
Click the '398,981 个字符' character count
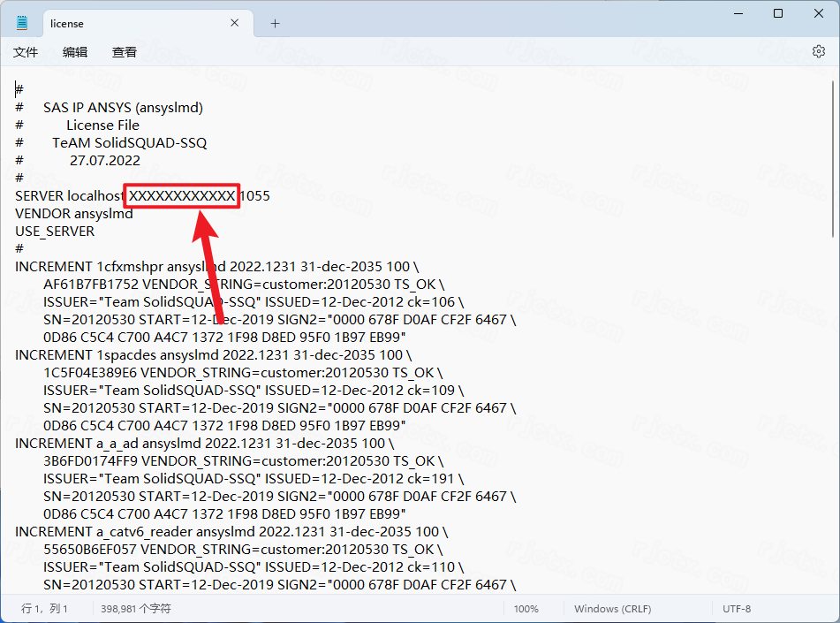pos(135,609)
